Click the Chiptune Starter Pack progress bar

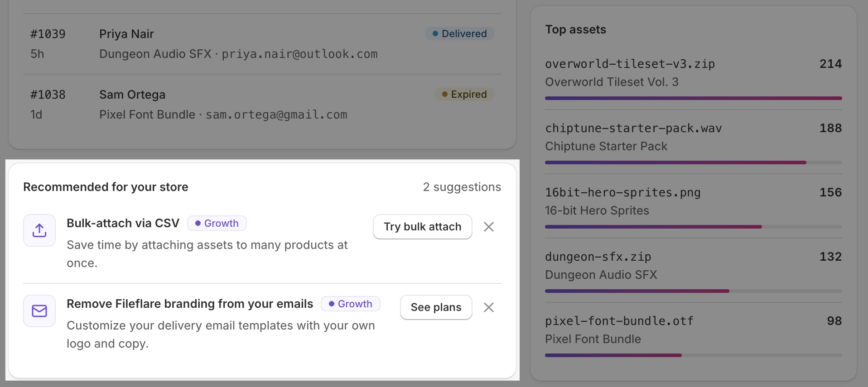pos(694,162)
